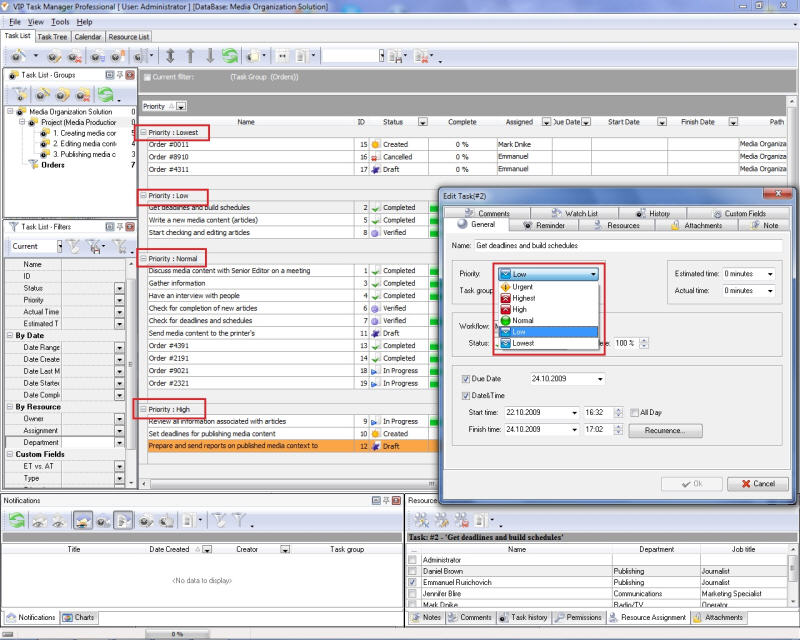Check the Daniel Brown resource checkbox
This screenshot has width=800, height=640.
click(x=412, y=571)
